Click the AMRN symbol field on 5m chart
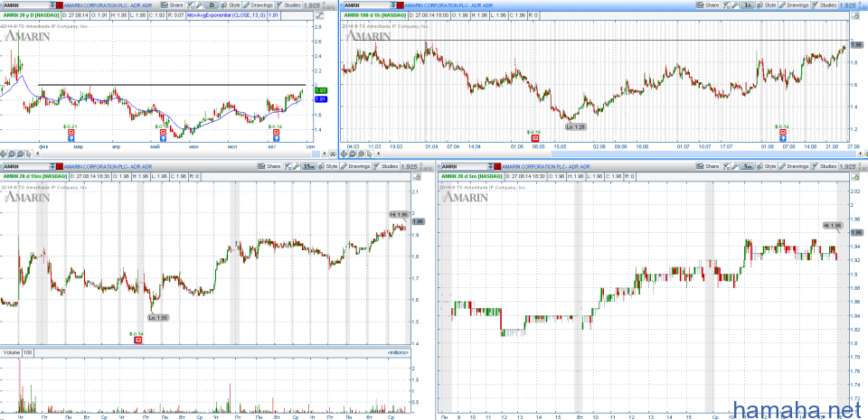This screenshot has height=420, width=868. pyautogui.click(x=464, y=166)
